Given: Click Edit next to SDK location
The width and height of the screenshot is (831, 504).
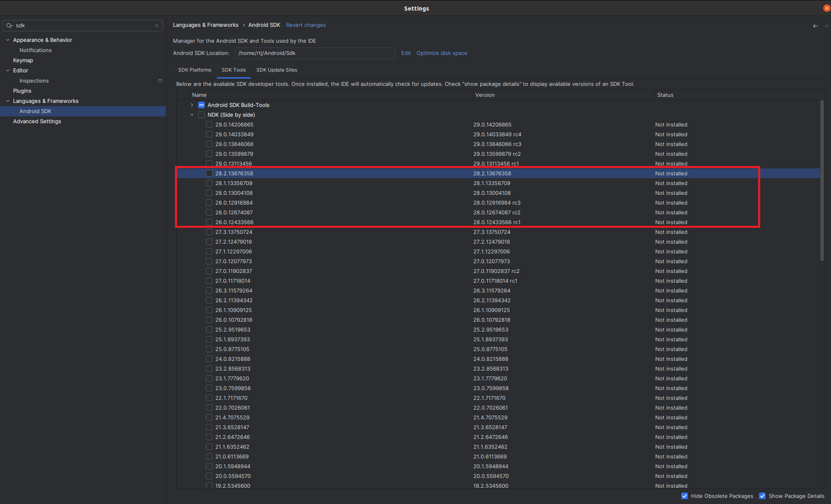Looking at the screenshot, I should click(x=406, y=53).
